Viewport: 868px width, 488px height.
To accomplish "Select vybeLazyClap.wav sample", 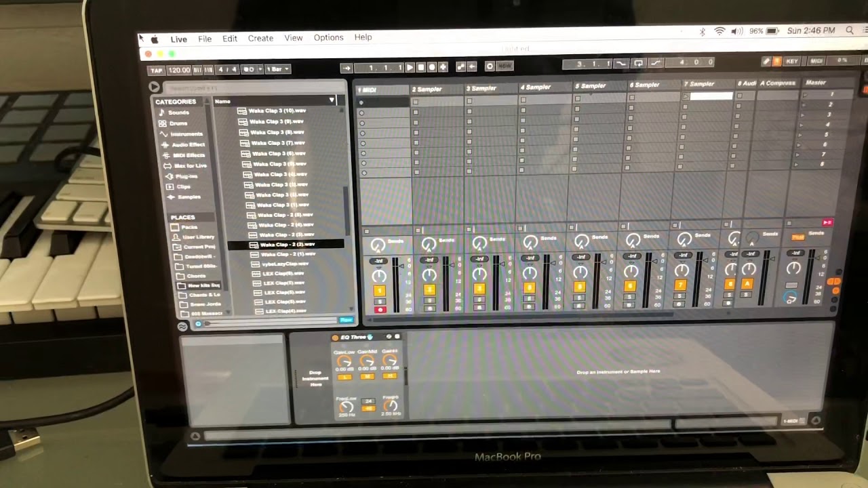I will [x=281, y=264].
